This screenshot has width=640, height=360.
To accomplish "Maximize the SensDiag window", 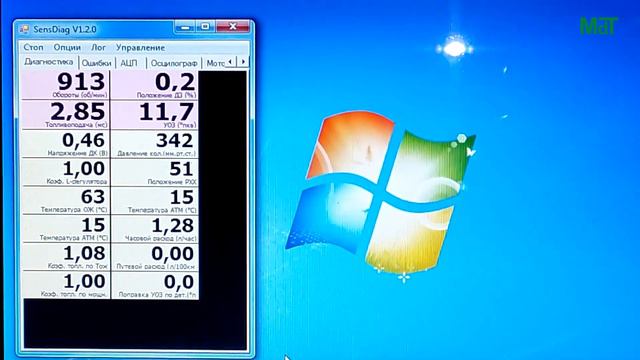I will click(x=205, y=27).
